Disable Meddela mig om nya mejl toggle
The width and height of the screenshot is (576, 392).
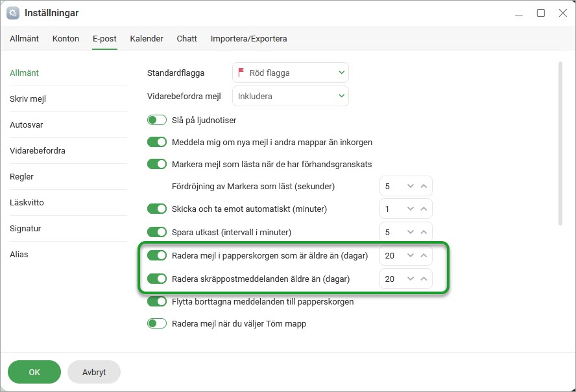(x=157, y=142)
